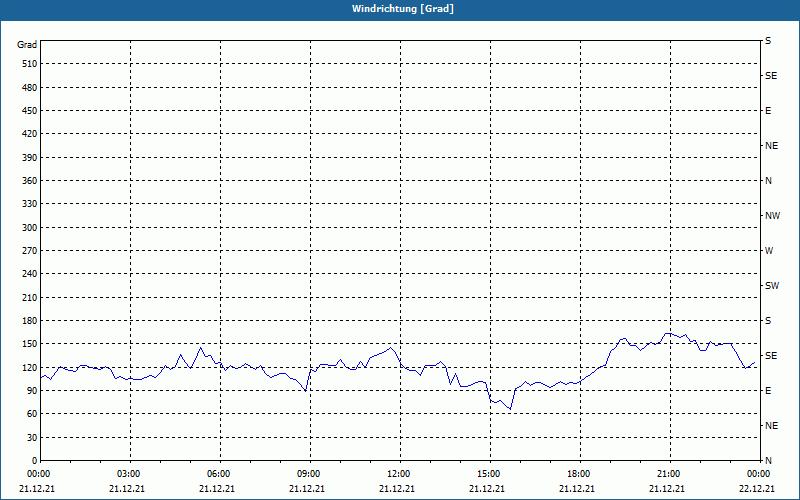The height and width of the screenshot is (500, 800).
Task: Click the Windrichtung [Grad] chart title
Action: (x=403, y=9)
